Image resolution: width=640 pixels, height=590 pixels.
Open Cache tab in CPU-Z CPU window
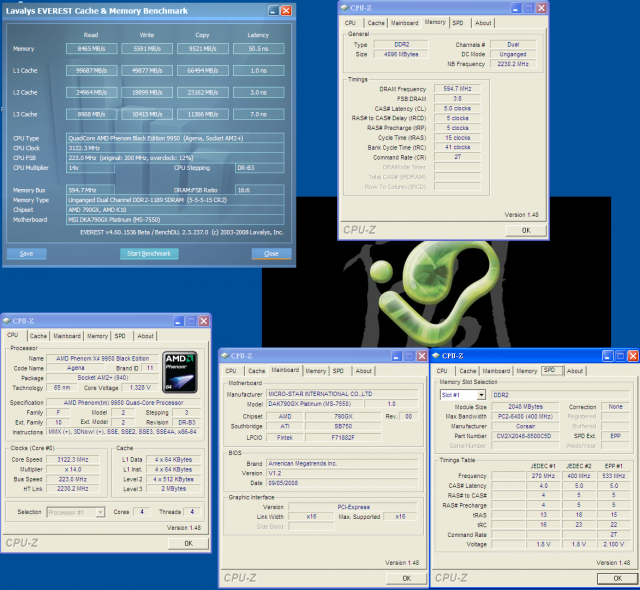tap(38, 336)
